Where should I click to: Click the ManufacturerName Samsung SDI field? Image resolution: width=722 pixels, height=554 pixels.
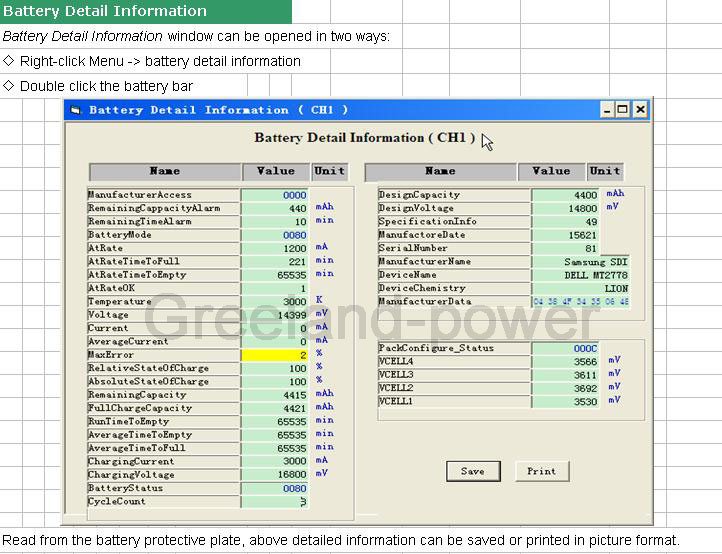580,262
